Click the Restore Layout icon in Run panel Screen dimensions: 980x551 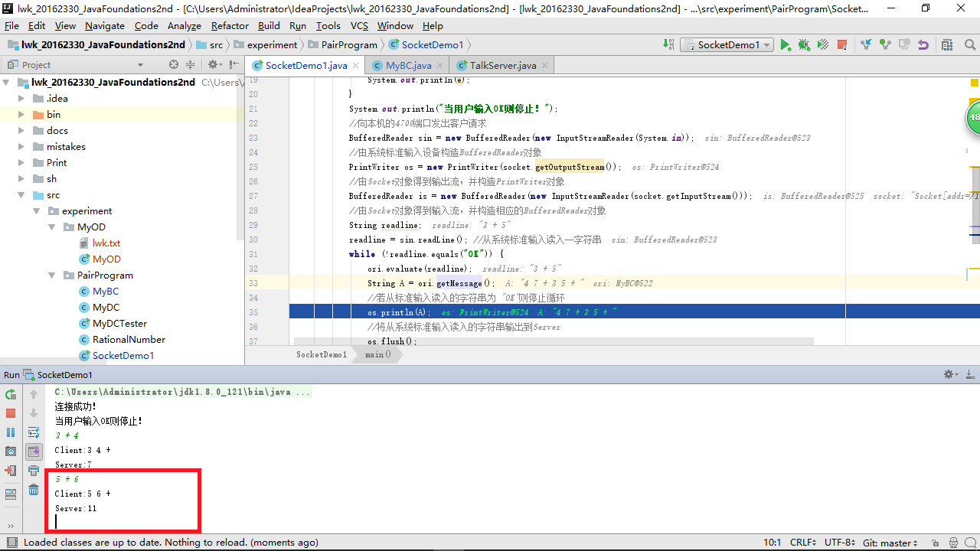(x=11, y=494)
